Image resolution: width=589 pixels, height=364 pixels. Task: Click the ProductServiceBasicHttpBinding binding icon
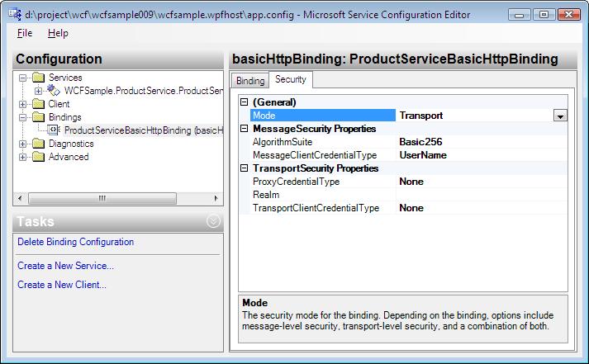54,130
